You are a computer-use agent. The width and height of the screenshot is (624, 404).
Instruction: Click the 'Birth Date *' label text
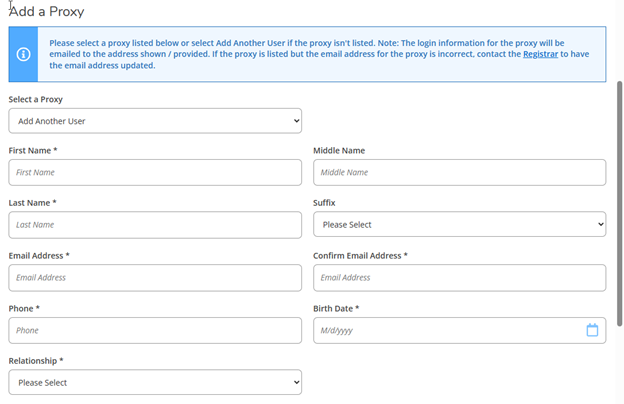(x=336, y=308)
